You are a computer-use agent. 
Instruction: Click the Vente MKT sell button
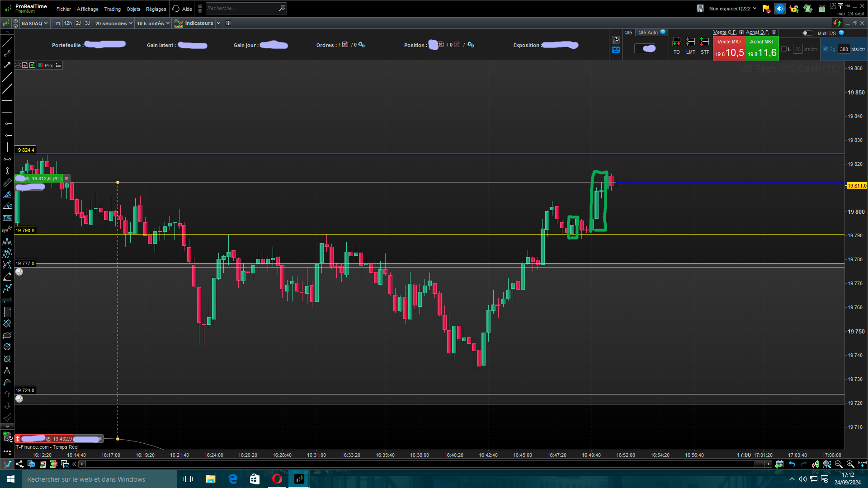(x=729, y=49)
